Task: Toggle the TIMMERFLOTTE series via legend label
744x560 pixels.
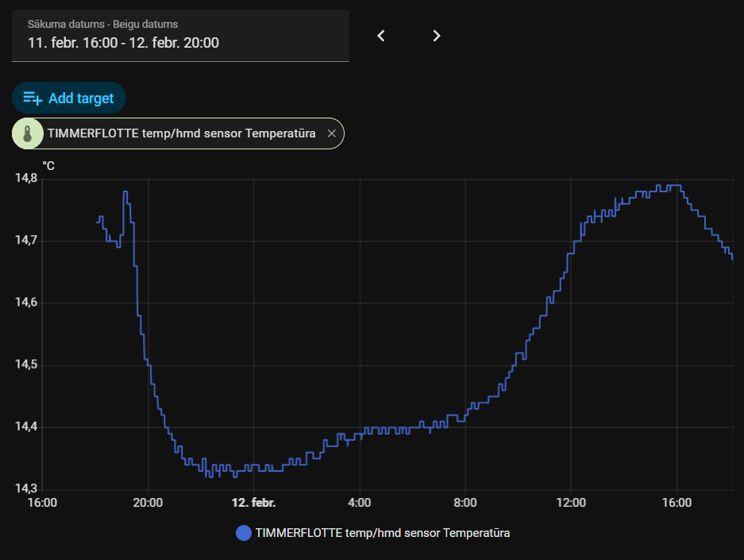Action: click(x=382, y=533)
